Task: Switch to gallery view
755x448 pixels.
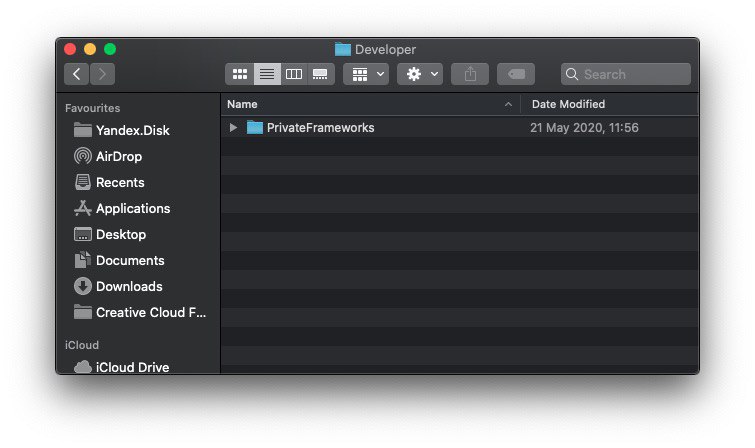Action: [x=320, y=74]
